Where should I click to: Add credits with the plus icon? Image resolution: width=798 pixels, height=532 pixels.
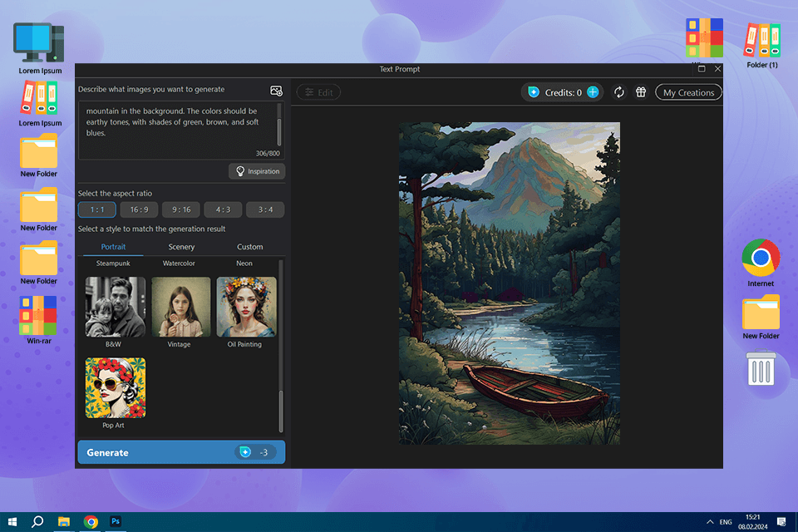(x=593, y=92)
